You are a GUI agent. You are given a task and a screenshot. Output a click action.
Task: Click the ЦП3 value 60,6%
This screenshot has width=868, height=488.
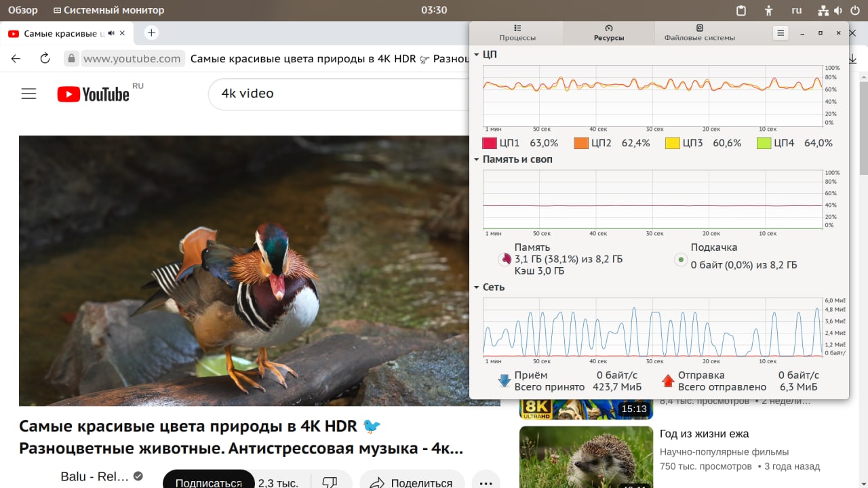coord(727,143)
